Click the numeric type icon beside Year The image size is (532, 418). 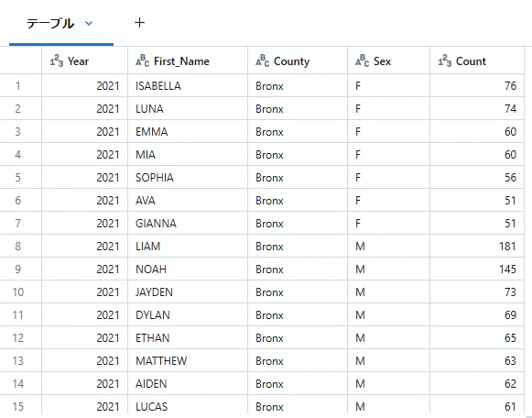point(57,61)
